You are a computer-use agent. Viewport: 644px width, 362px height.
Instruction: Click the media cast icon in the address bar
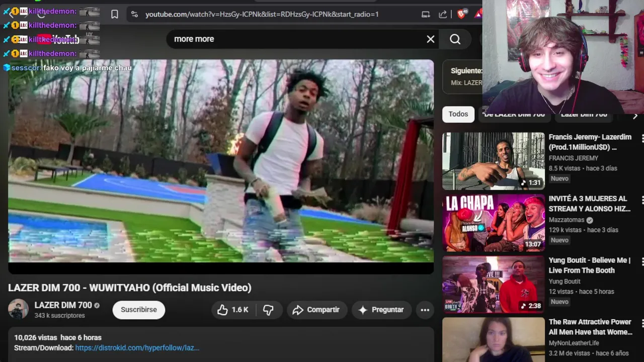pos(426,15)
